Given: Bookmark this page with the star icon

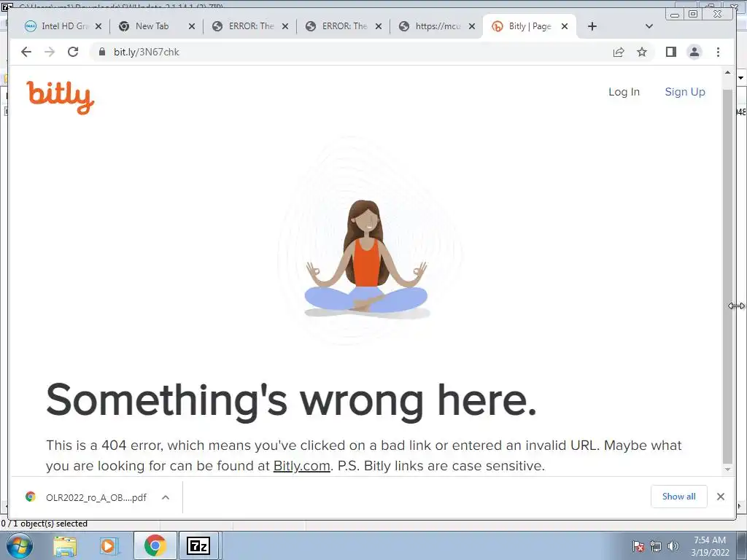Looking at the screenshot, I should (x=642, y=52).
